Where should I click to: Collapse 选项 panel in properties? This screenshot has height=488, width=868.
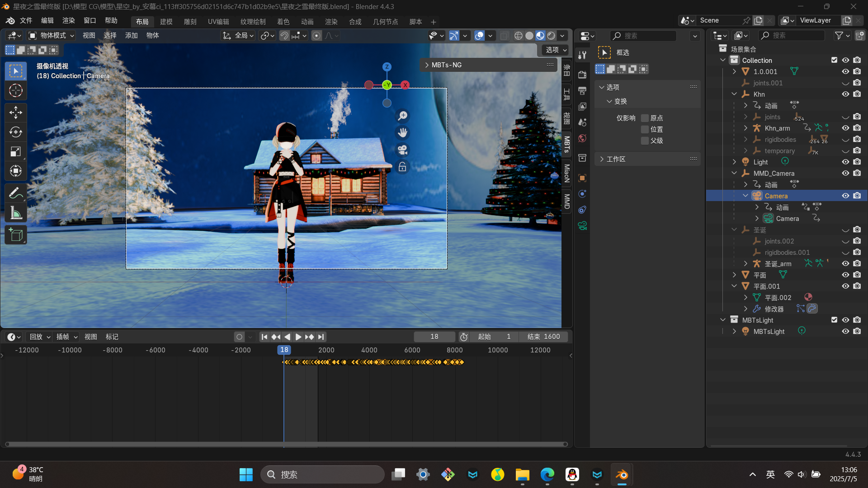[x=602, y=87]
